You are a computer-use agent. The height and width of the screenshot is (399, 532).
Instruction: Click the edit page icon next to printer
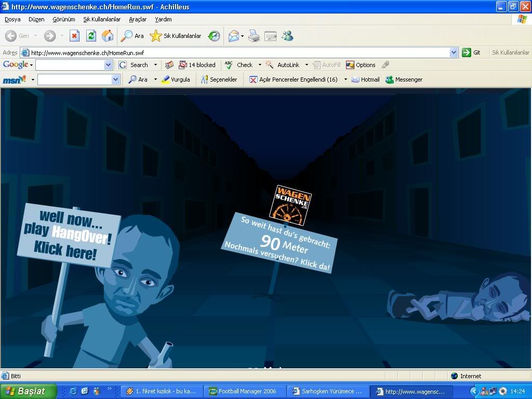coord(270,36)
